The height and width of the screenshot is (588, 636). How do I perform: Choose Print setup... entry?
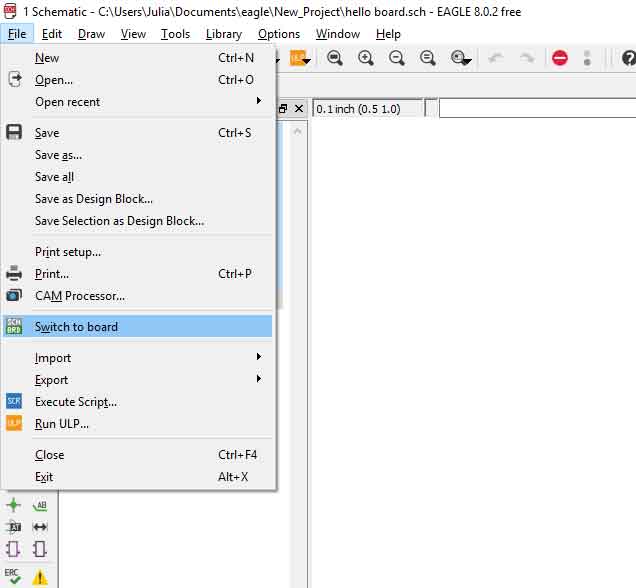[138, 252]
